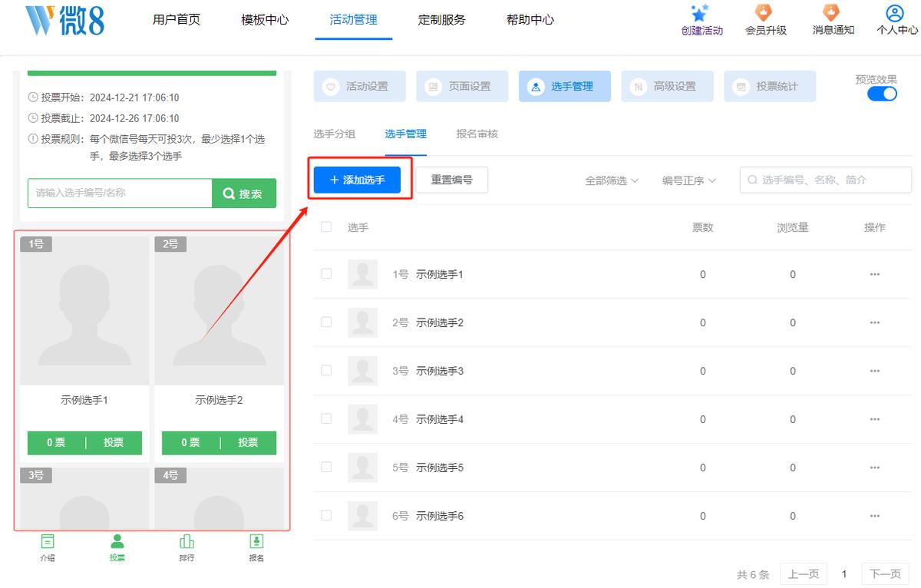This screenshot has height=588, width=921.
Task: Open the more options menu for 示例选手1
Action: 874,275
